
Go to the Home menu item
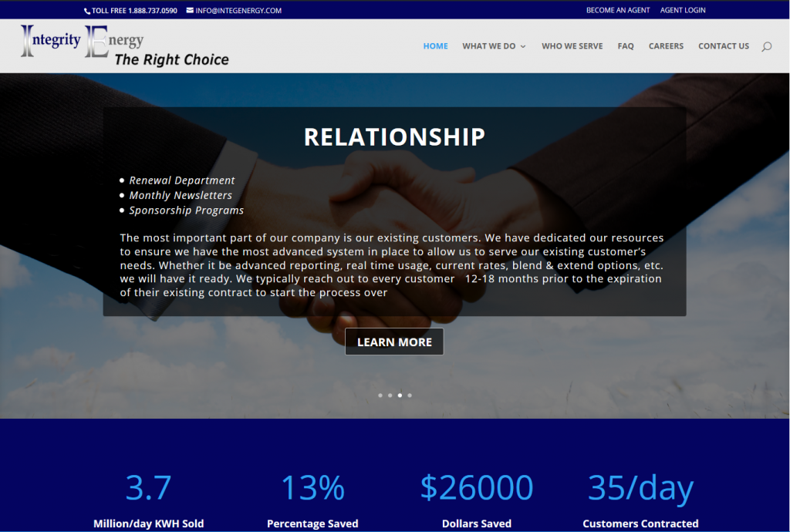coord(435,45)
